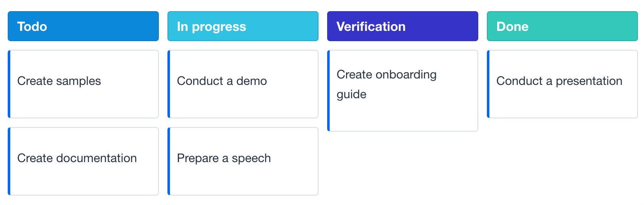The height and width of the screenshot is (205, 644).
Task: Open the Create samples card
Action: pos(83,84)
